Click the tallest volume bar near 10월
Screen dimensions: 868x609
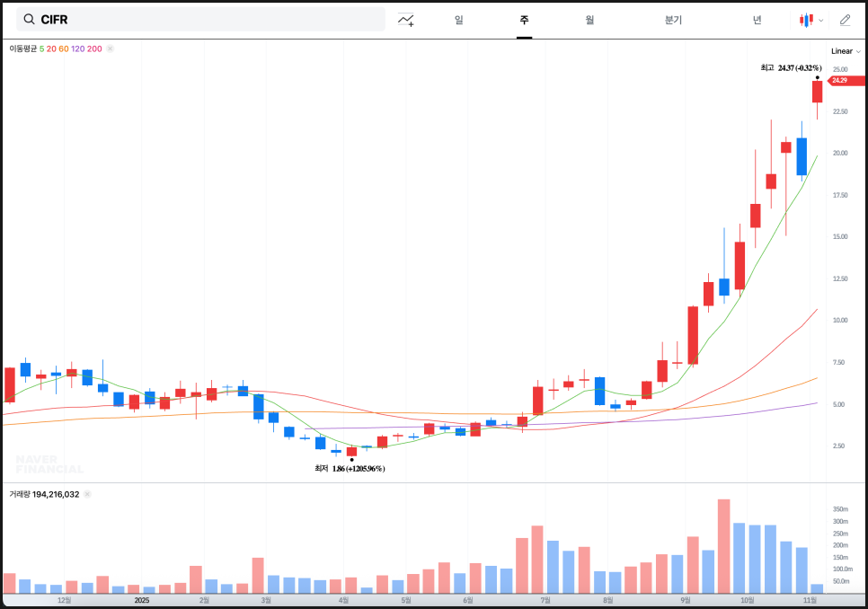click(723, 546)
